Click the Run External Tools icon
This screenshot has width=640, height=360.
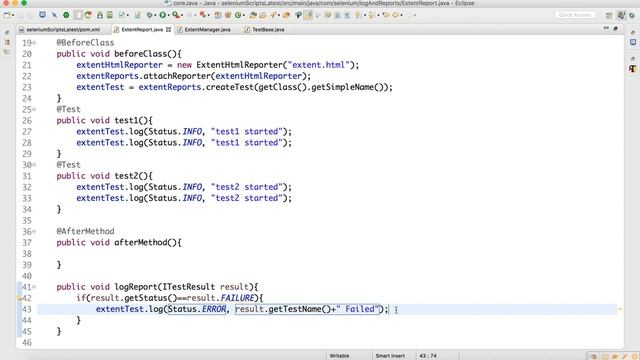(x=176, y=15)
